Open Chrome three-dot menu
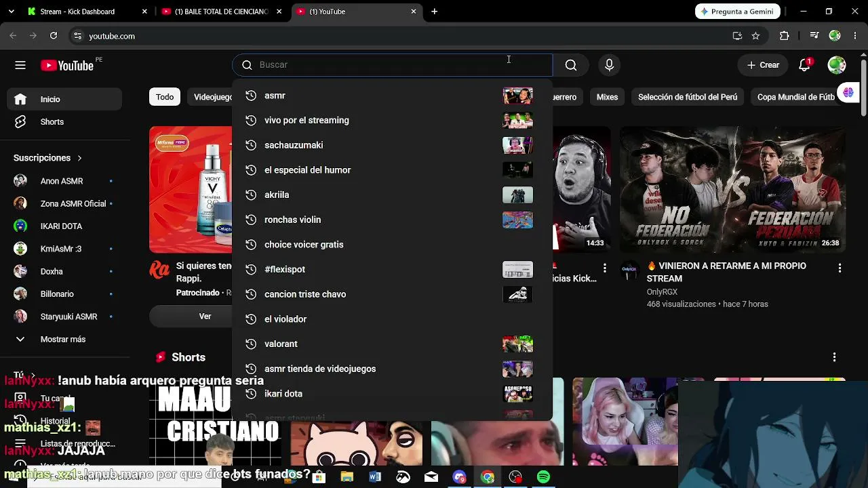The width and height of the screenshot is (868, 488). tap(854, 36)
